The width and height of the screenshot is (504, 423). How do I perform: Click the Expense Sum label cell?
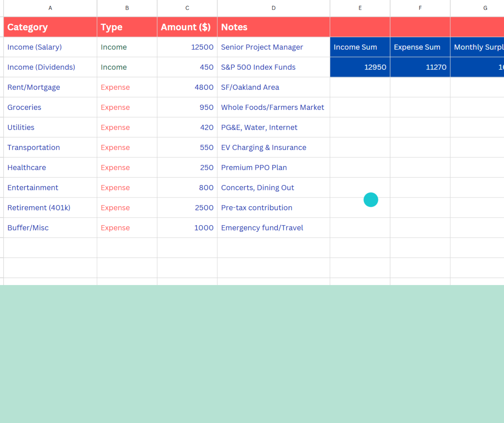[420, 47]
